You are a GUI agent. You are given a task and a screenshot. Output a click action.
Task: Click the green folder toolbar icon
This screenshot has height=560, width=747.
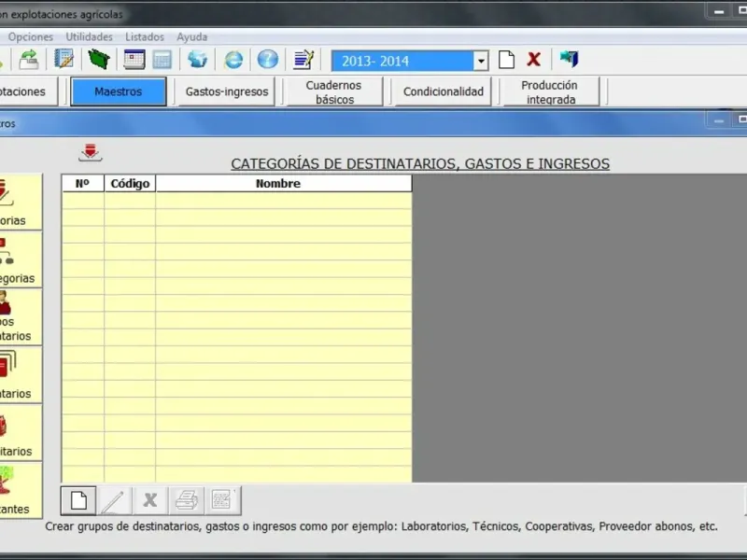click(x=99, y=60)
